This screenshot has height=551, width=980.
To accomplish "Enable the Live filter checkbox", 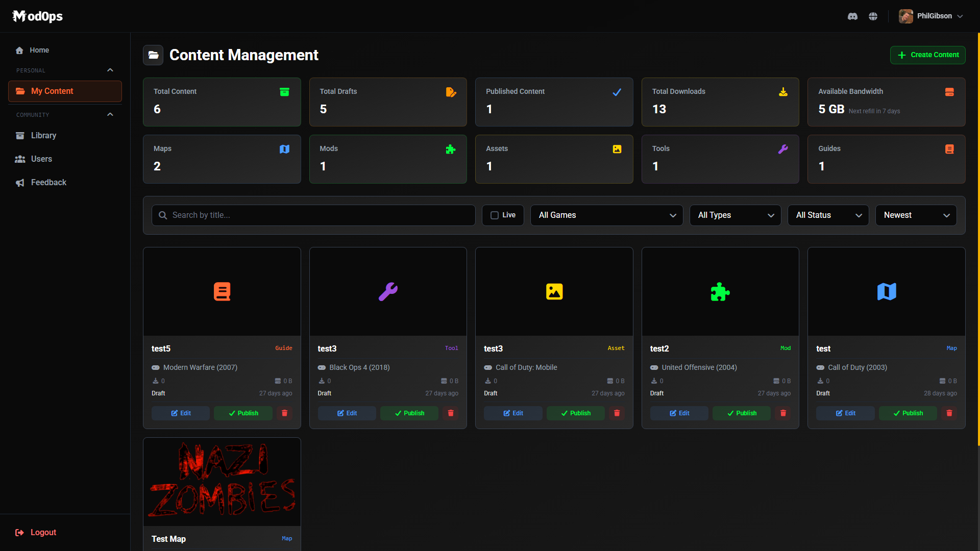I will point(495,215).
